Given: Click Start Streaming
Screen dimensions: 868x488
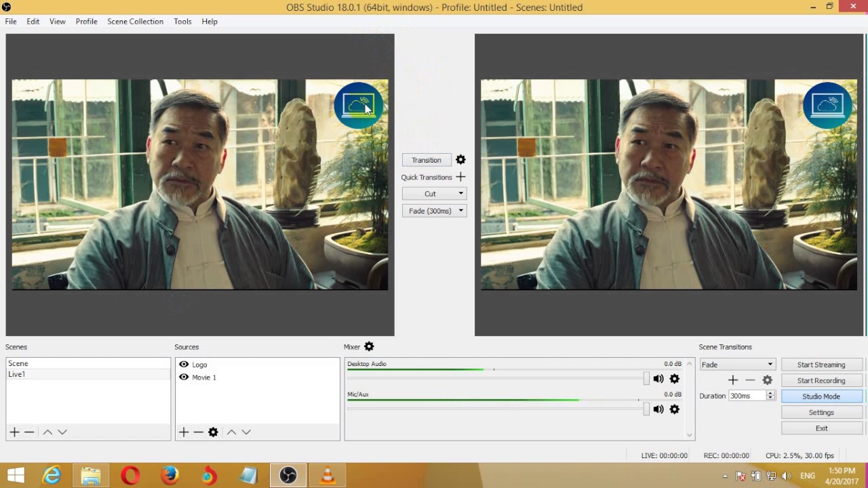Looking at the screenshot, I should pos(821,365).
